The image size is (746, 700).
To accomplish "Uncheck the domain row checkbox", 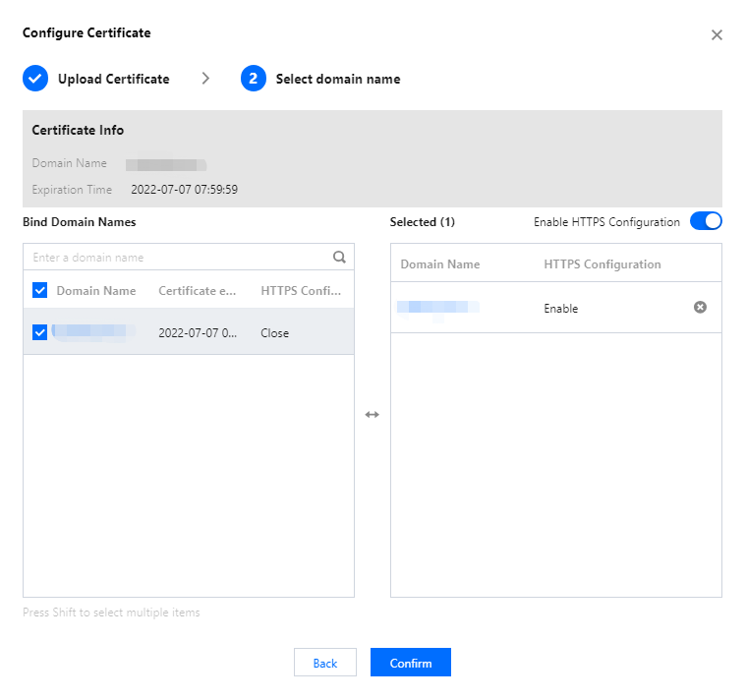I will point(39,332).
